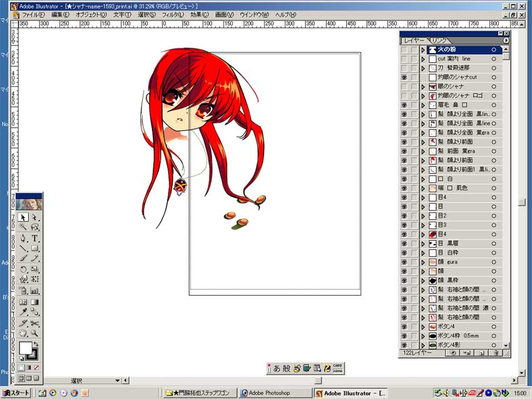532x399 pixels.
Task: Select the Column Graph tool
Action: [x=34, y=291]
